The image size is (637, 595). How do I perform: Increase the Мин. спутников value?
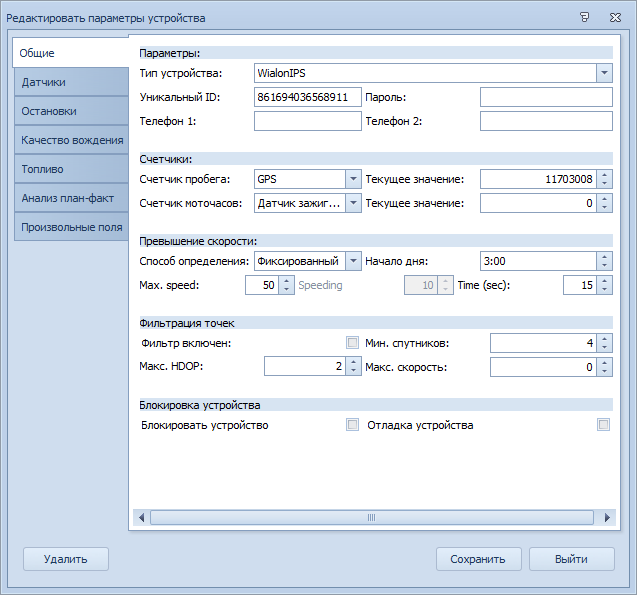click(604, 339)
